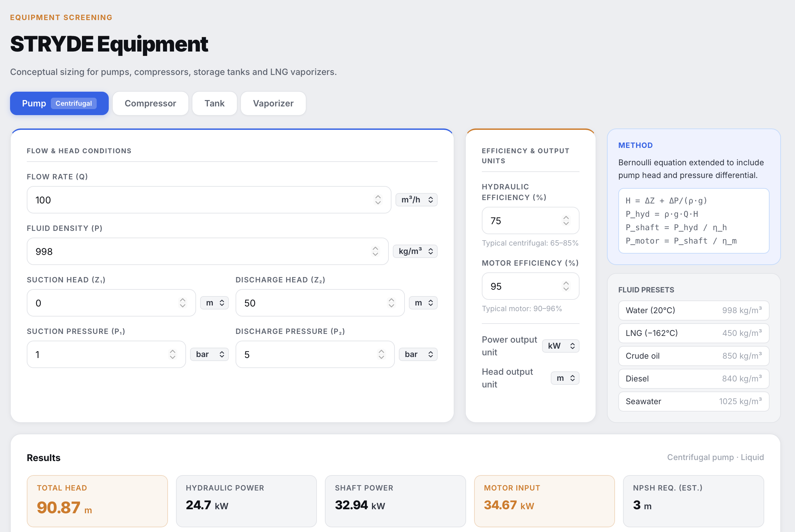The height and width of the screenshot is (532, 795).
Task: Switch to the Compressor tab
Action: [x=150, y=103]
